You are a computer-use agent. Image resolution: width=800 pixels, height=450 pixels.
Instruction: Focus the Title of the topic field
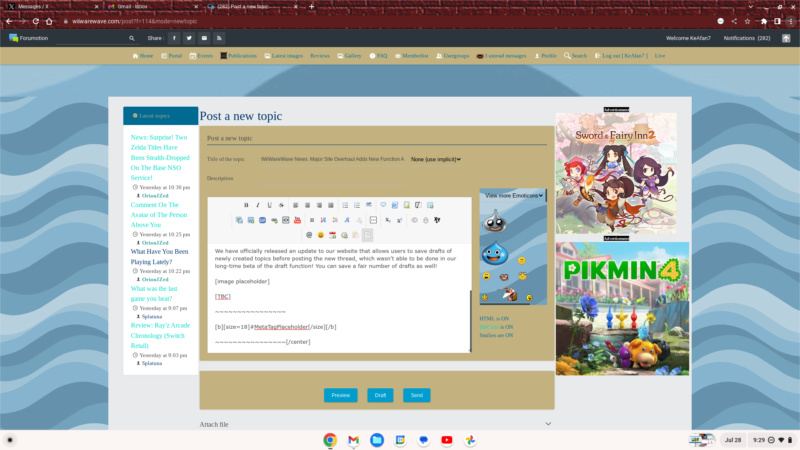332,159
